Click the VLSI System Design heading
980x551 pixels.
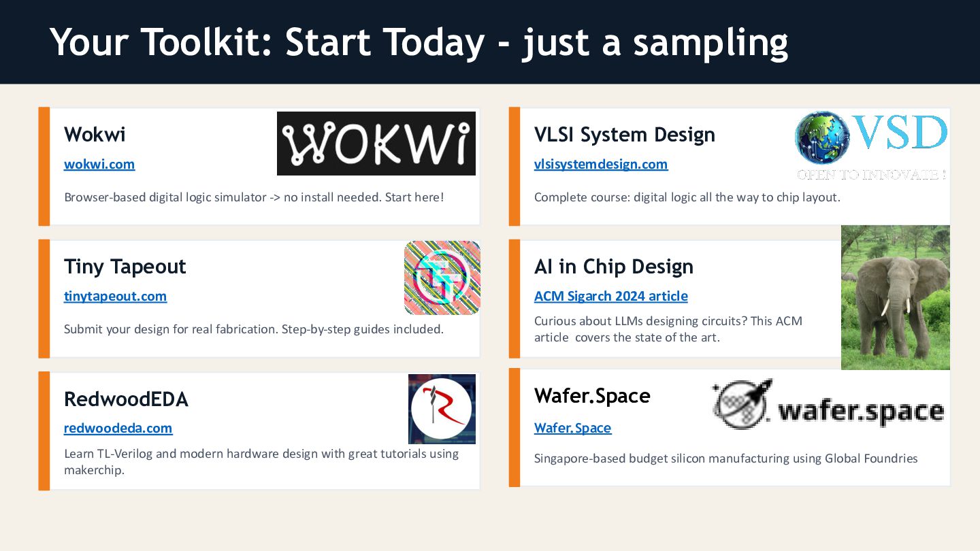click(624, 134)
